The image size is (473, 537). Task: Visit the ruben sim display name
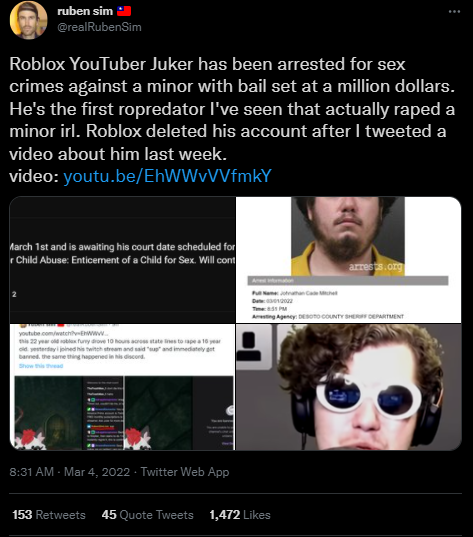click(85, 11)
